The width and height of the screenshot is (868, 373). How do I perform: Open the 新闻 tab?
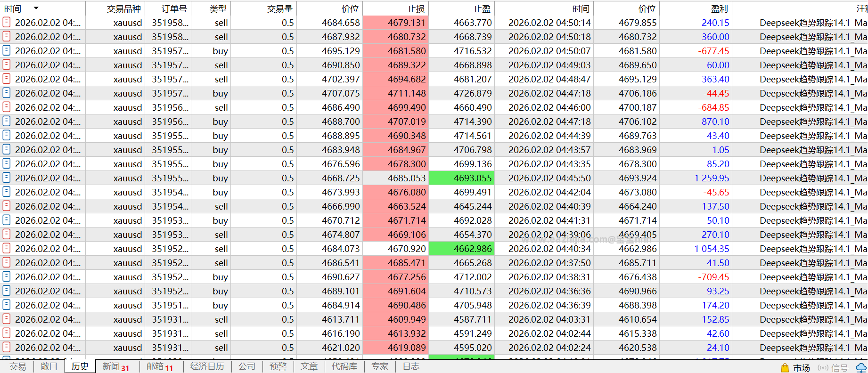116,366
